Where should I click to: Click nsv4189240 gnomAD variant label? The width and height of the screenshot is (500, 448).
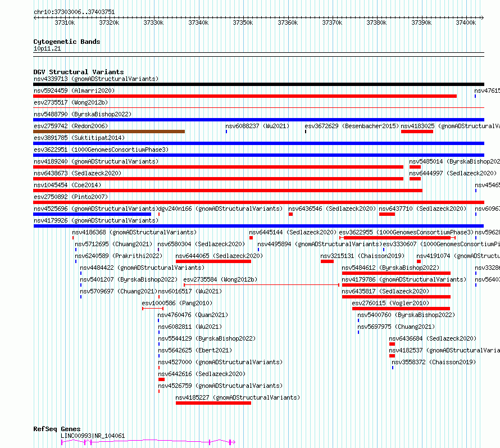[96, 161]
